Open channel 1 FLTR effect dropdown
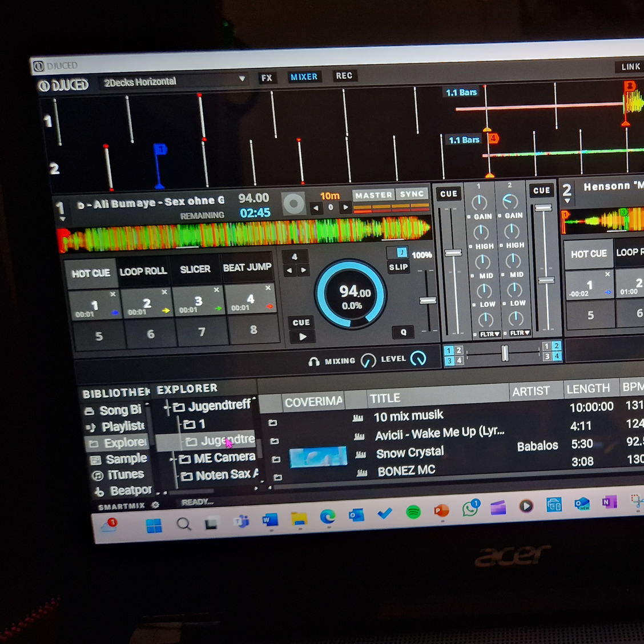This screenshot has width=644, height=644. 489,335
